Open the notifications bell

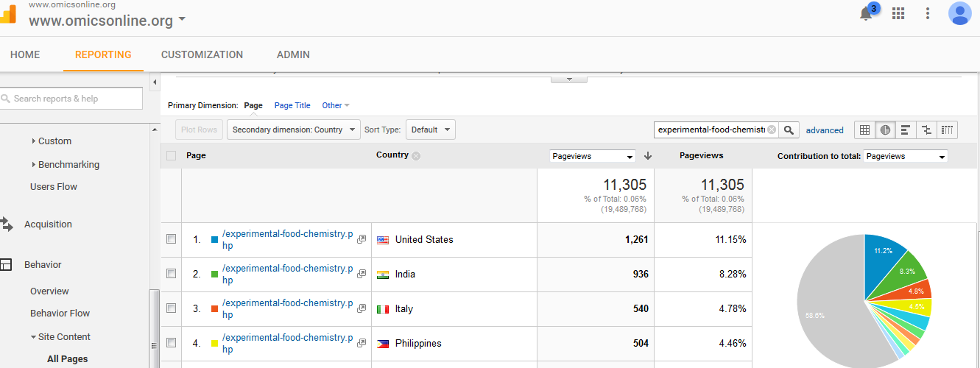tap(866, 13)
